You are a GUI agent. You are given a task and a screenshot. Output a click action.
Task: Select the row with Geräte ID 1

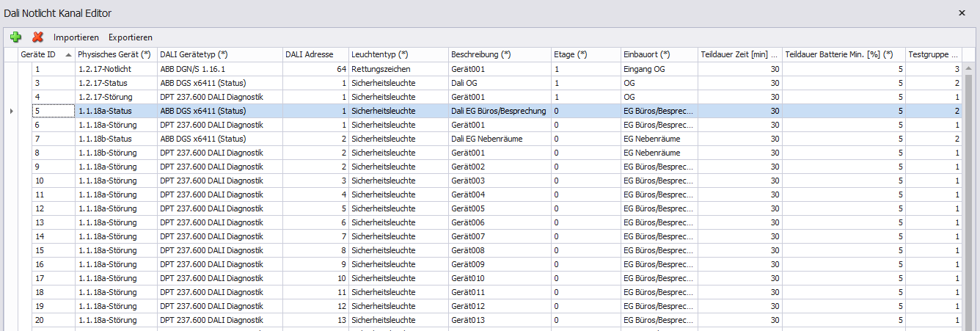[x=489, y=69]
